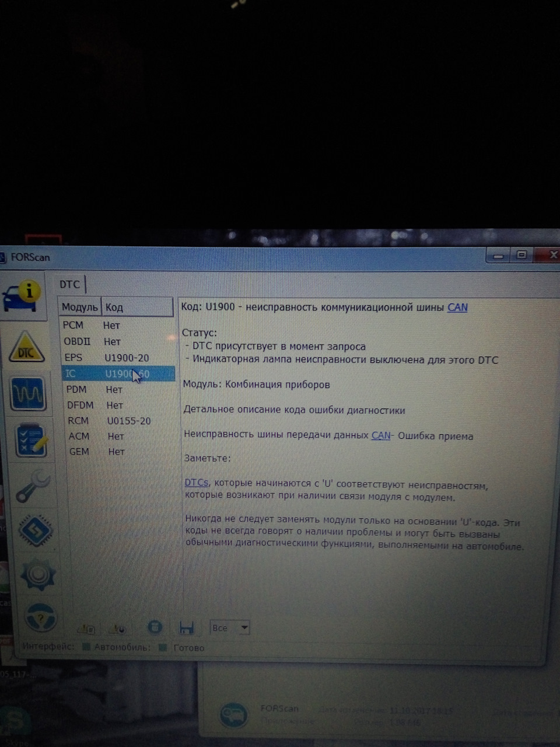
Task: Open the chip module configuration section
Action: coord(36,530)
